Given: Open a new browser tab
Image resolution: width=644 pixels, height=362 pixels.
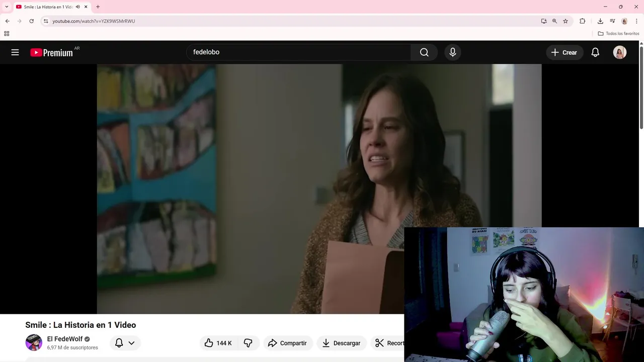Looking at the screenshot, I should (x=98, y=7).
